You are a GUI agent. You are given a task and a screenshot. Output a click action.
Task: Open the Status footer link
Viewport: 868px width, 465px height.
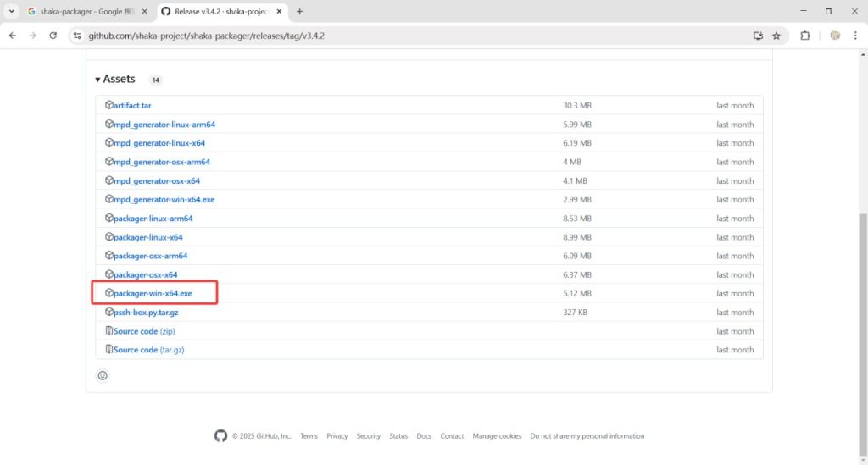pyautogui.click(x=398, y=436)
